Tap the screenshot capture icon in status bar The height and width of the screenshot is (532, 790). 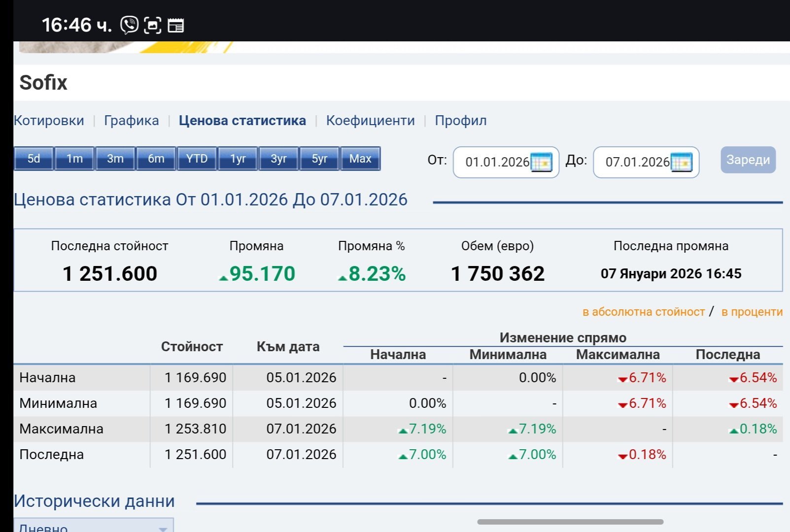152,25
